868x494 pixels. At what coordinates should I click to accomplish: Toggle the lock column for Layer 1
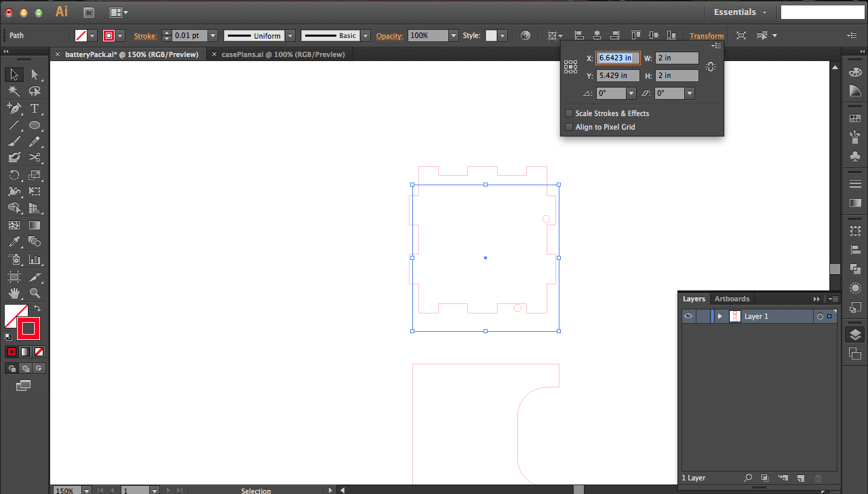(703, 316)
